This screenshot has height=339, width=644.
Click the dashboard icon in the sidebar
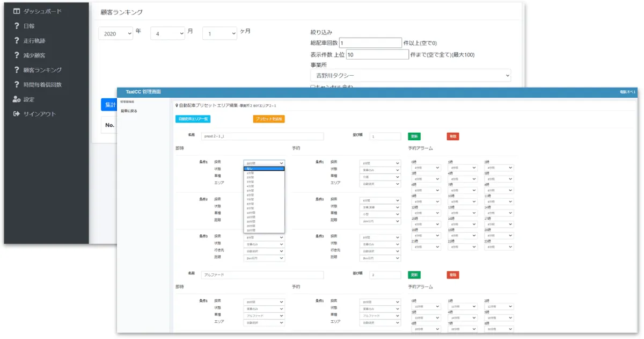click(x=17, y=11)
